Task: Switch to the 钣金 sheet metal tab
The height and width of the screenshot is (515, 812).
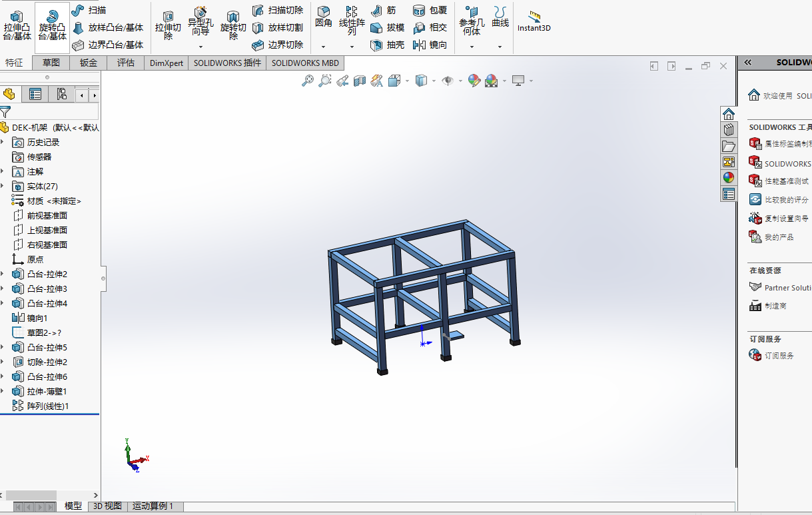Action: click(x=89, y=63)
